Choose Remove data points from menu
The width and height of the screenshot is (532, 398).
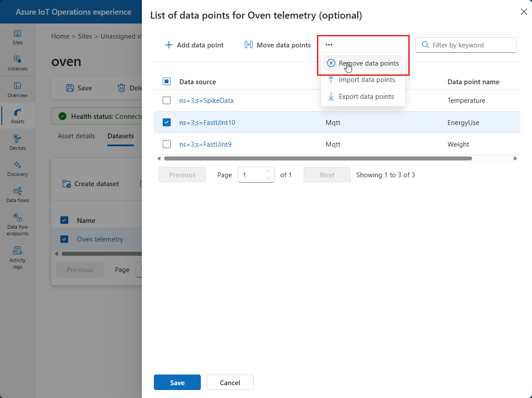pos(363,63)
